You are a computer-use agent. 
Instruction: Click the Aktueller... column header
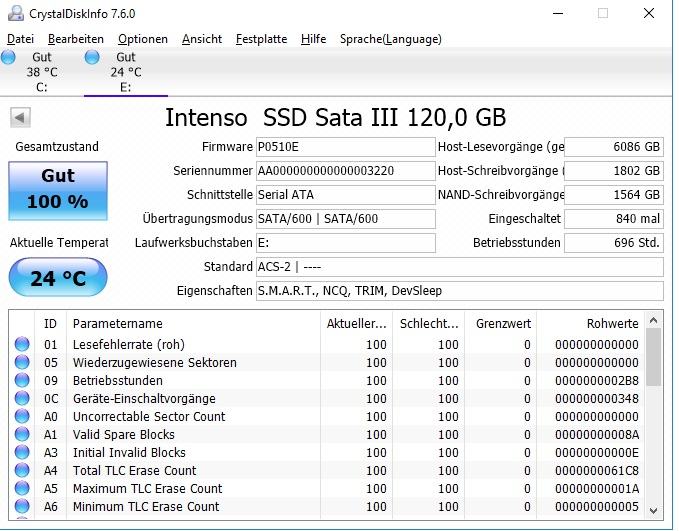click(356, 324)
